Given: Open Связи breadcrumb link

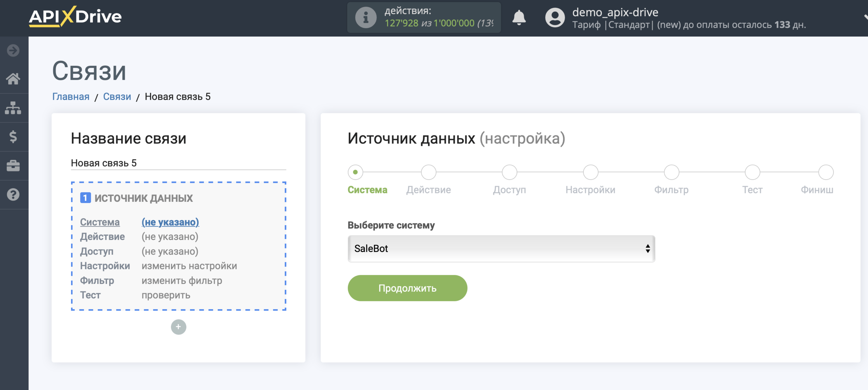Looking at the screenshot, I should tap(117, 97).
